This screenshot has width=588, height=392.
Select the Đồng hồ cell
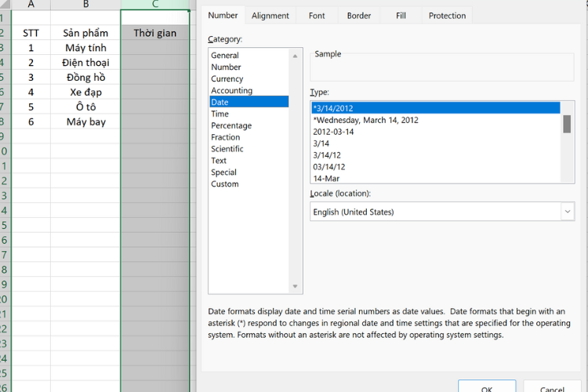85,78
